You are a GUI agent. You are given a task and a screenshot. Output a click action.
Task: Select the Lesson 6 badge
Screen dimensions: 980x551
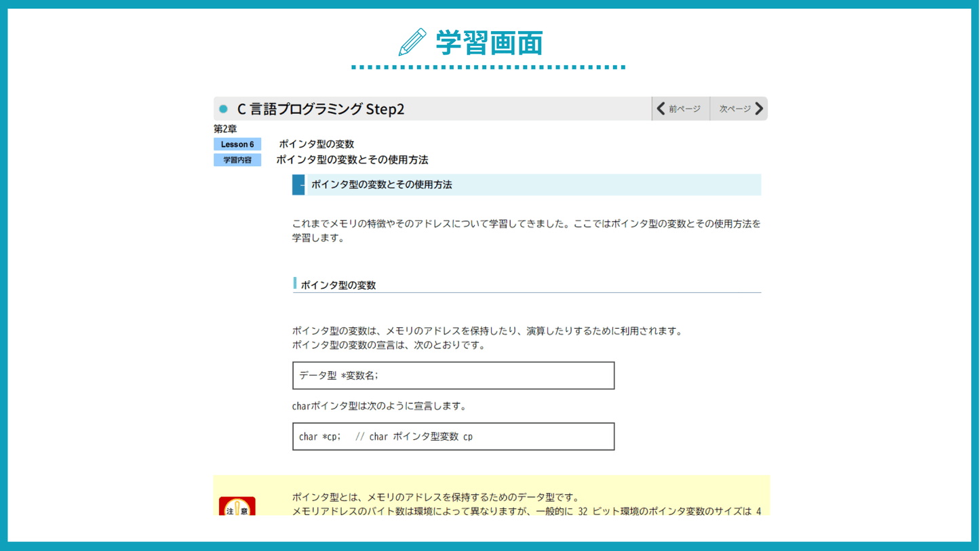pyautogui.click(x=237, y=144)
